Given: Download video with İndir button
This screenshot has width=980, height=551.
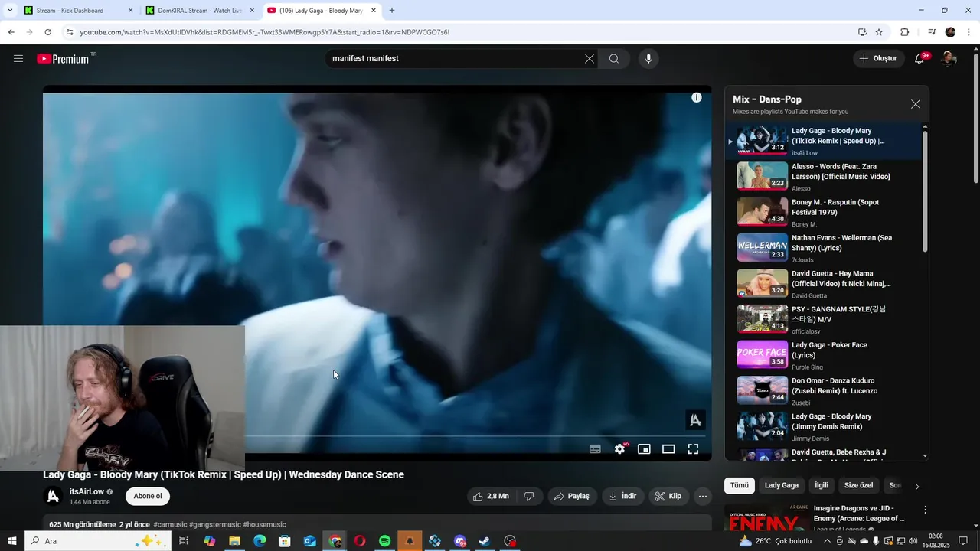Looking at the screenshot, I should coord(623,496).
